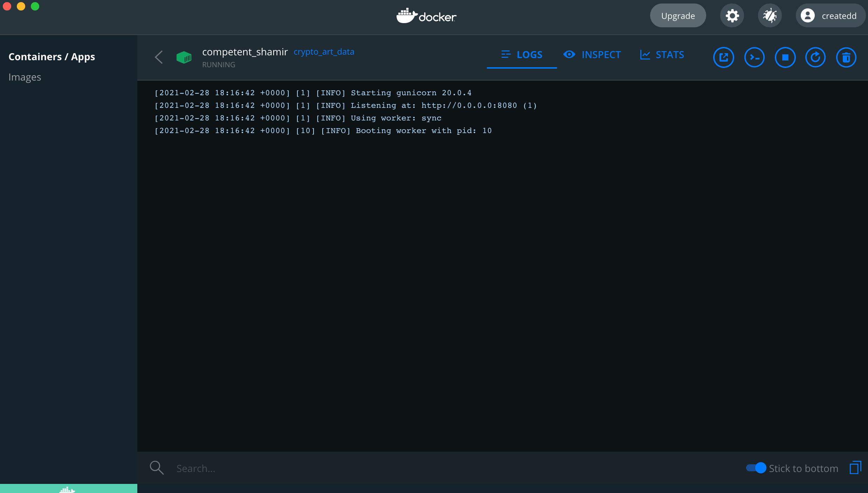
Task: Open troubleshoot bug icon
Action: click(x=770, y=16)
